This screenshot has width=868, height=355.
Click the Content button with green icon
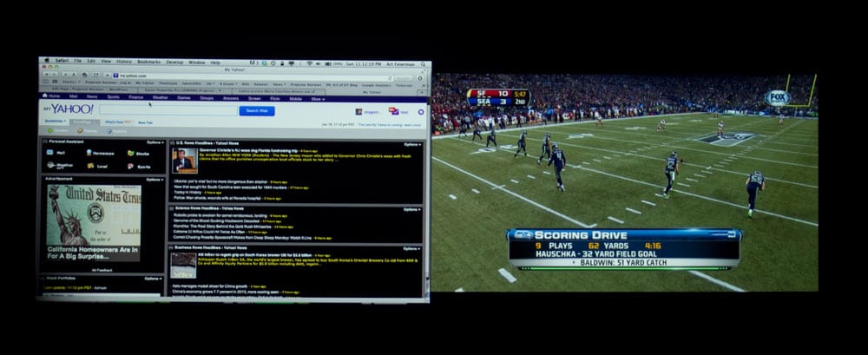click(x=57, y=131)
